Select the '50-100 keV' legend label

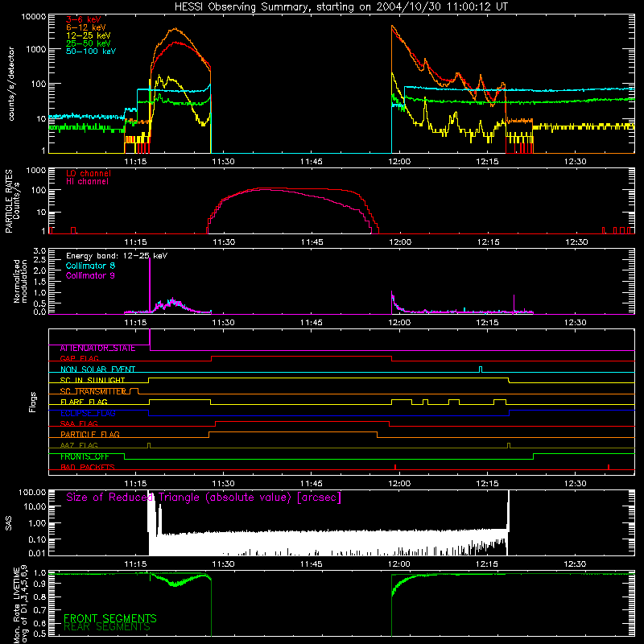(91, 52)
